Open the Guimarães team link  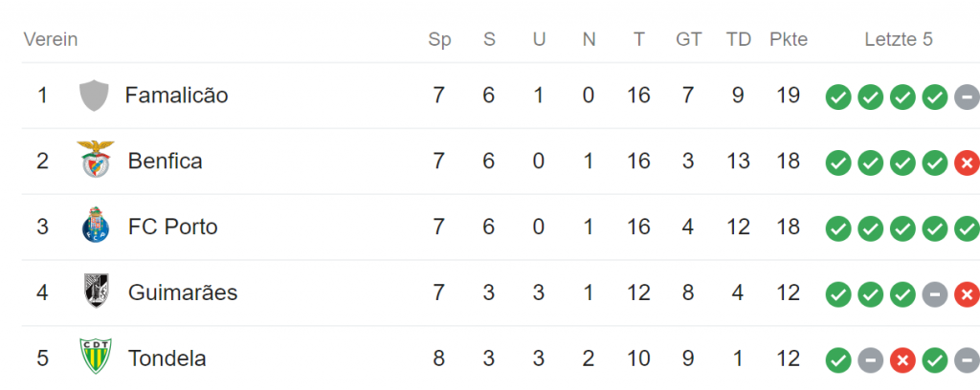click(182, 292)
